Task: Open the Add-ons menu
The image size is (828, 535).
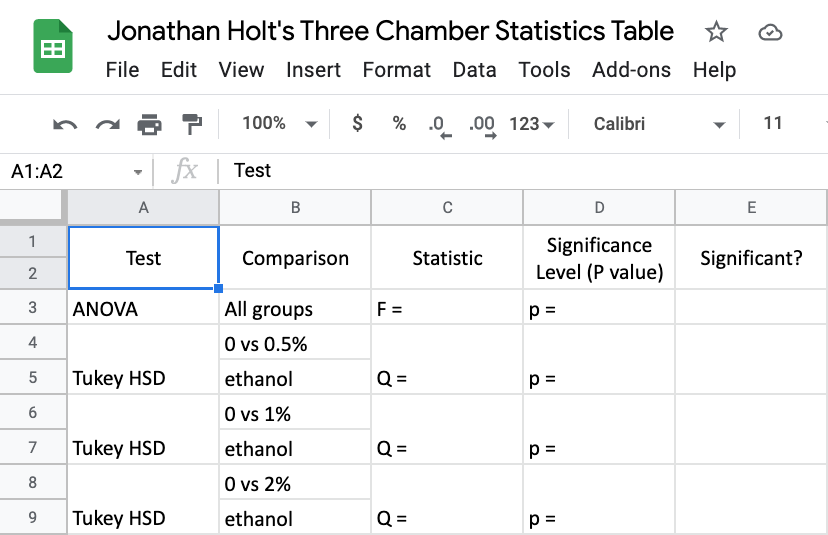Action: click(631, 70)
